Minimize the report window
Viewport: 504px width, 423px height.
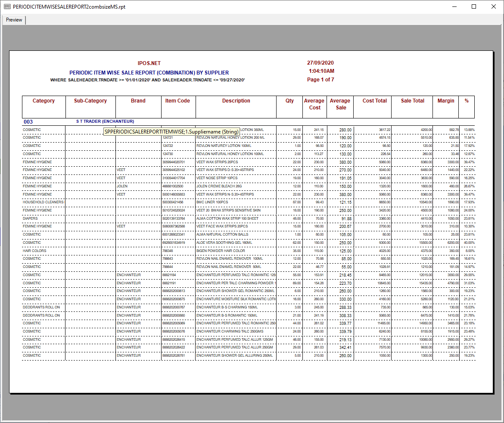[x=454, y=6]
